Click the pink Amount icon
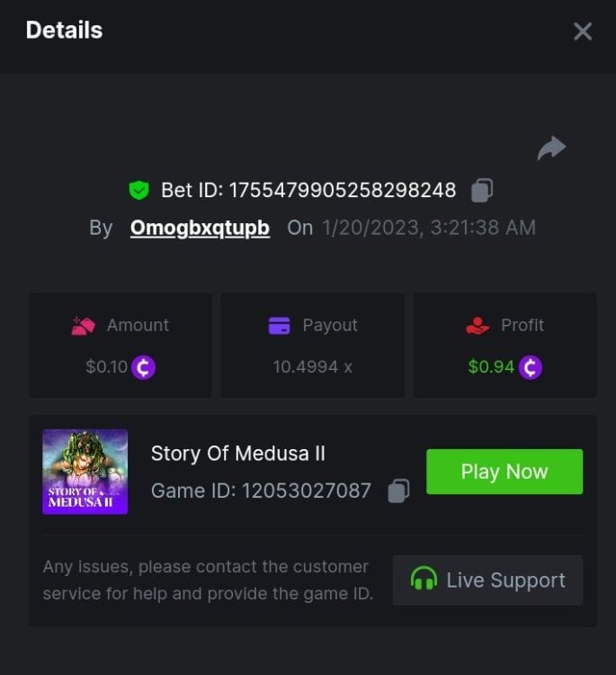Image resolution: width=616 pixels, height=675 pixels. [x=84, y=326]
